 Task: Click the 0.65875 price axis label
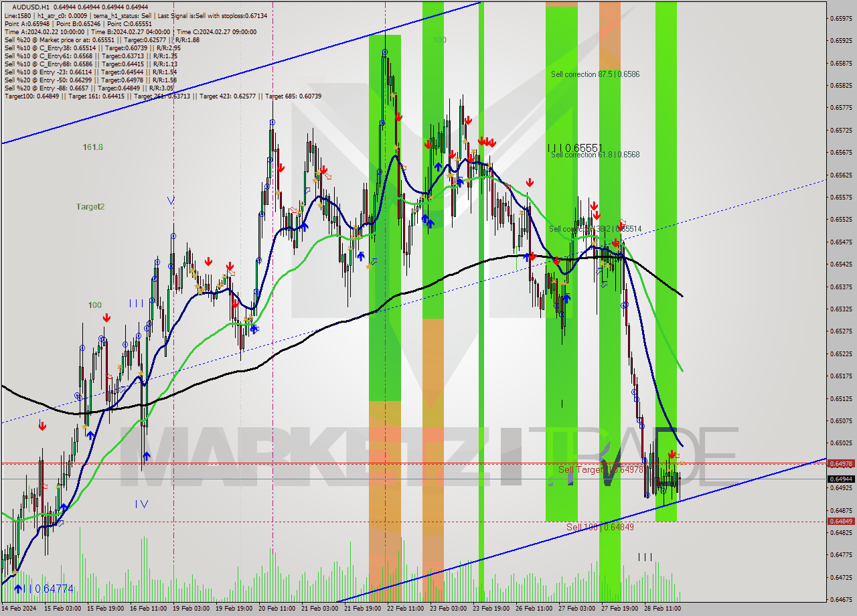coord(841,63)
